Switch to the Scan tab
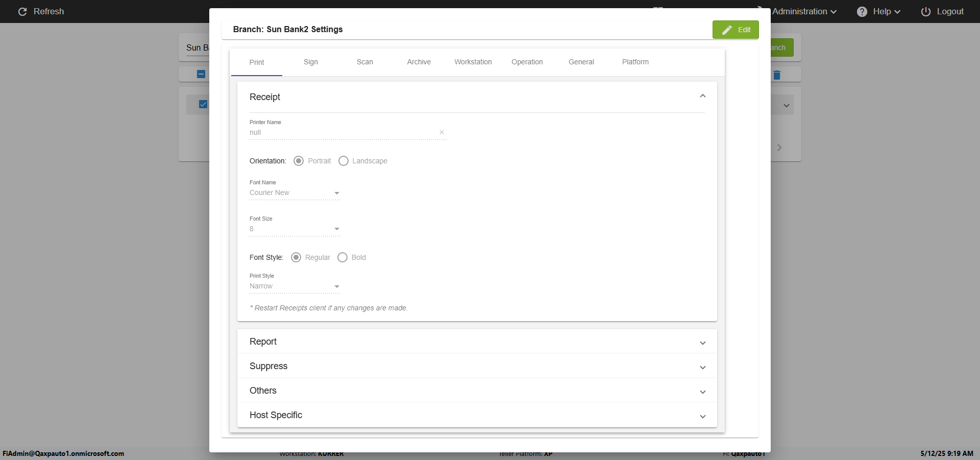 364,62
